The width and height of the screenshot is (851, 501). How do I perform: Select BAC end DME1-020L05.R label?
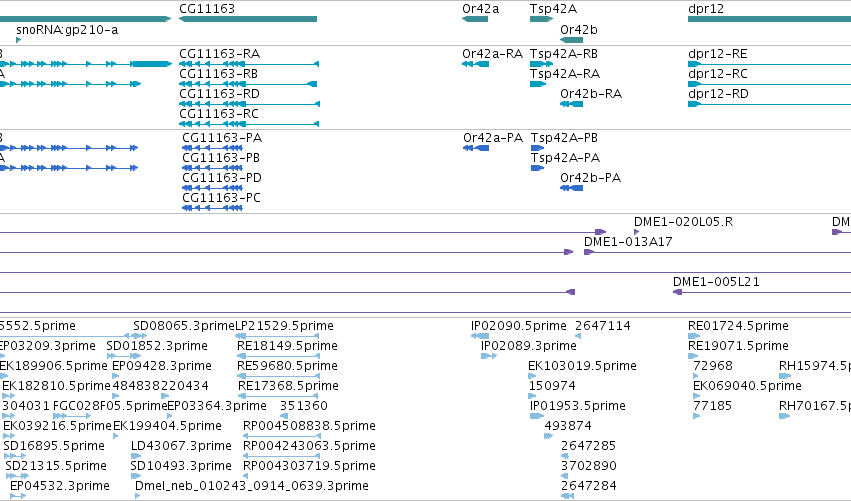tap(683, 222)
